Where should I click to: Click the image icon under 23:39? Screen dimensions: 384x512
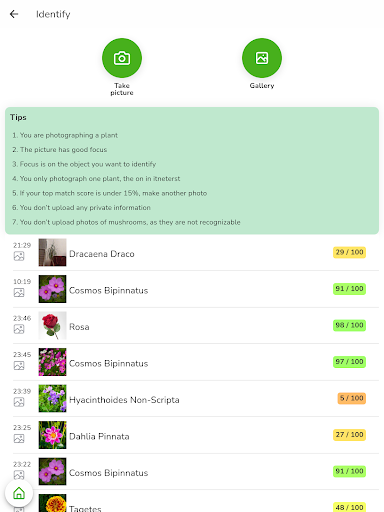[x=19, y=402]
